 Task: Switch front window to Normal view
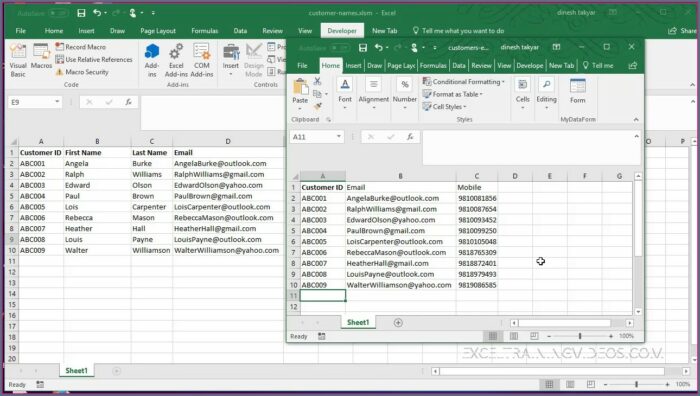click(x=492, y=336)
